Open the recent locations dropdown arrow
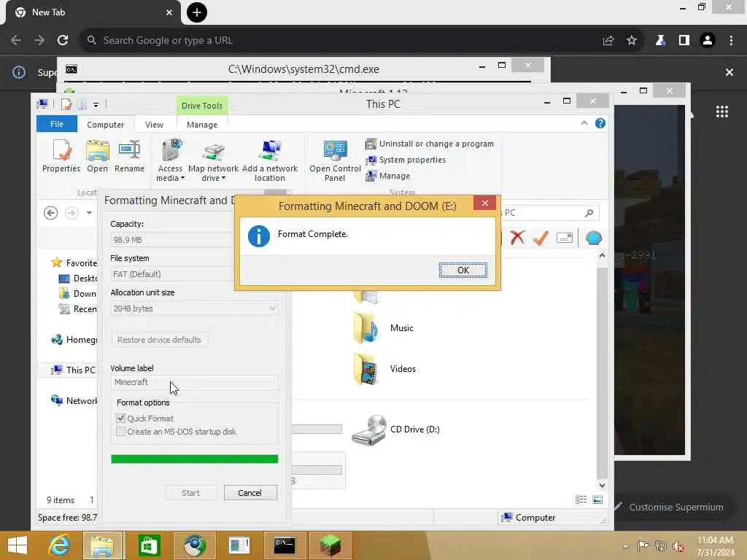 [89, 212]
